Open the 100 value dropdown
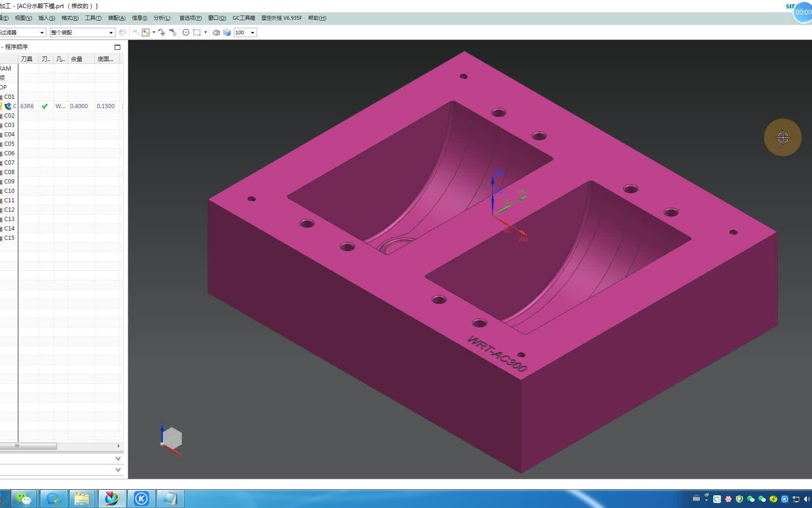 click(x=252, y=32)
